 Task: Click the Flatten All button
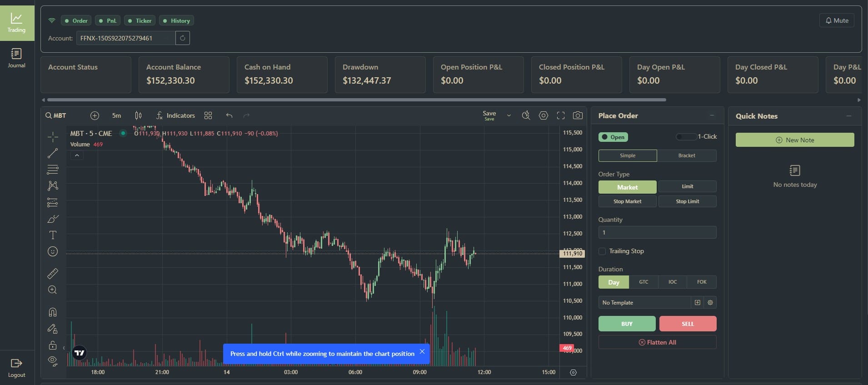click(657, 342)
